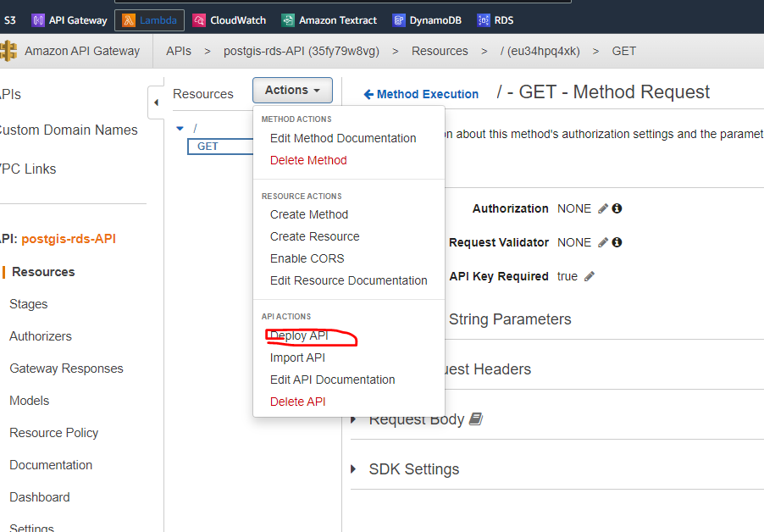
Task: Choose Edit API Documentation
Action: click(x=332, y=380)
